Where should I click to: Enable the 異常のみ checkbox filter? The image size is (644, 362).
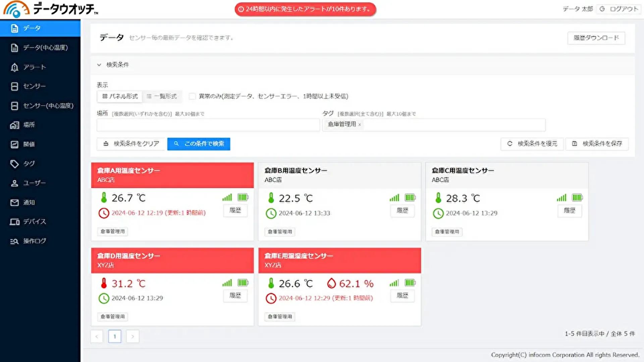[192, 97]
